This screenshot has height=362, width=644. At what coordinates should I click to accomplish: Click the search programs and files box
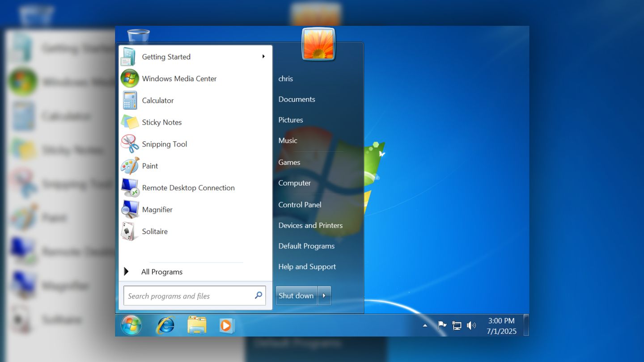(x=188, y=295)
